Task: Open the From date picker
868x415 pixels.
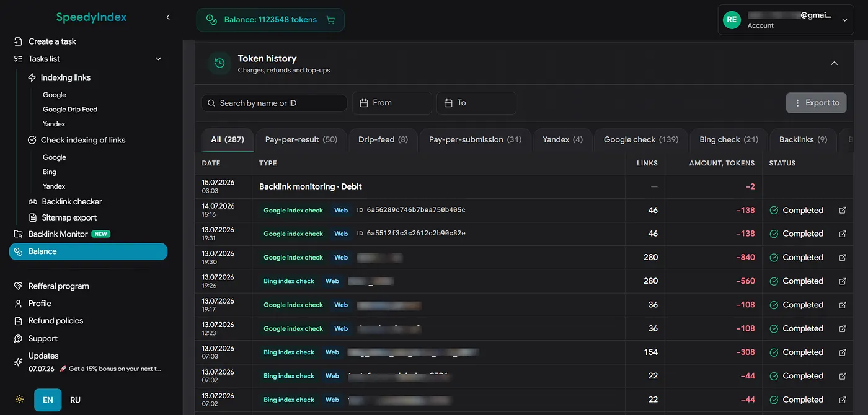Action: [x=392, y=103]
